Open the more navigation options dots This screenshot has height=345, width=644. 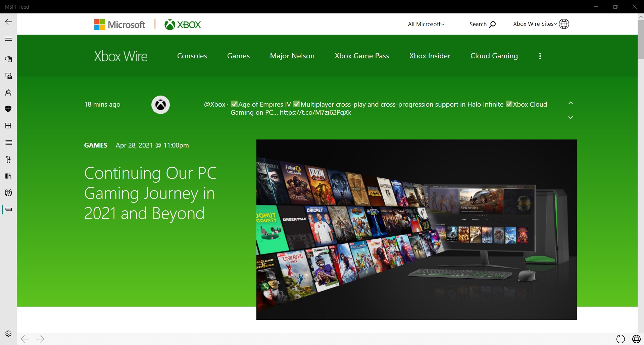540,56
